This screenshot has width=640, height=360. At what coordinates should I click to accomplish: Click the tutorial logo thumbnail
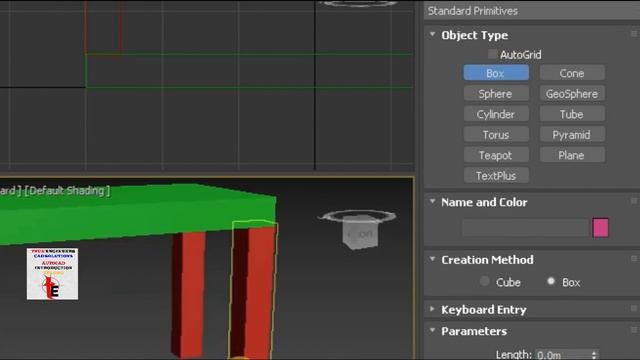coord(52,274)
